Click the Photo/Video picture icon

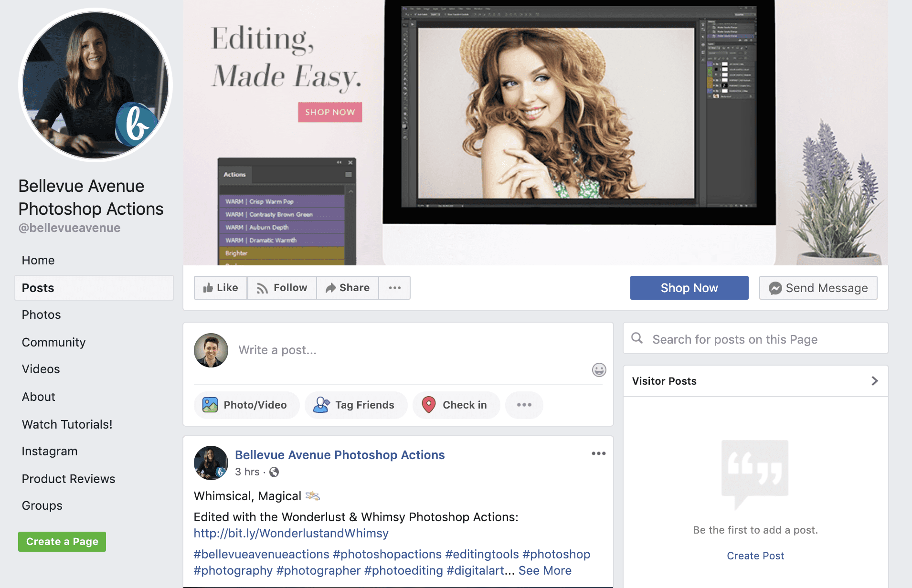click(210, 405)
